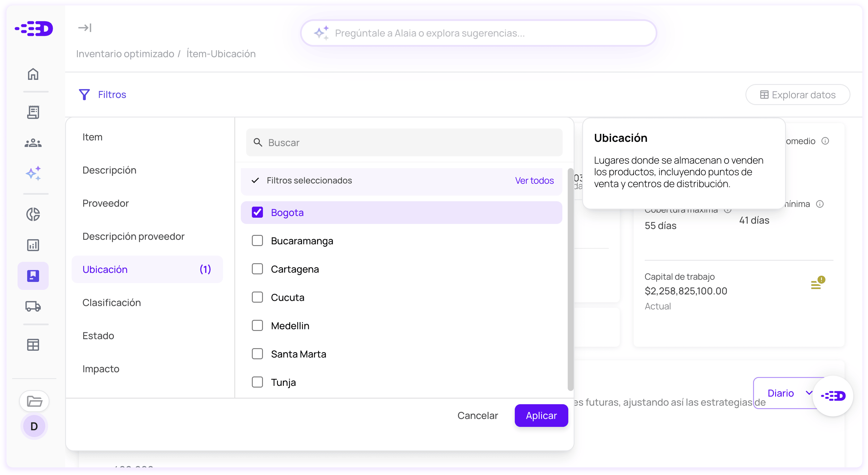868x475 pixels.
Task: Open Ítem-Ubicación breadcrumb
Action: 221,54
